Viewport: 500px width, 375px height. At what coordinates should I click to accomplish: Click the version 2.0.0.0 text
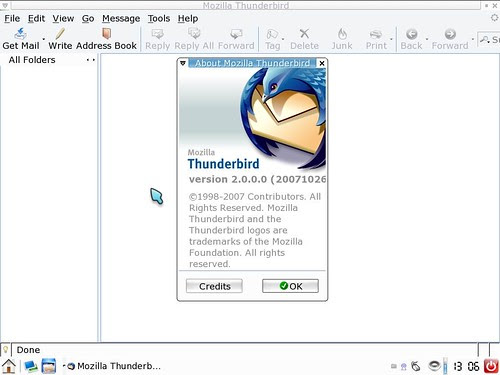tap(257, 179)
